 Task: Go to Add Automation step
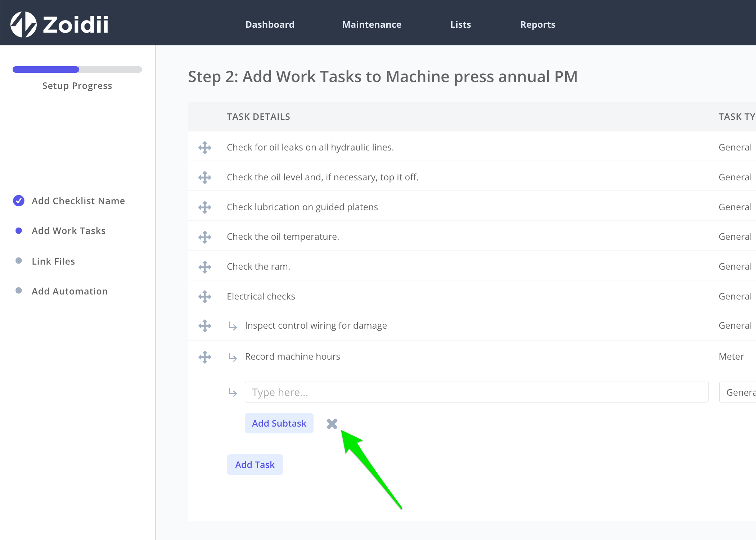click(69, 291)
